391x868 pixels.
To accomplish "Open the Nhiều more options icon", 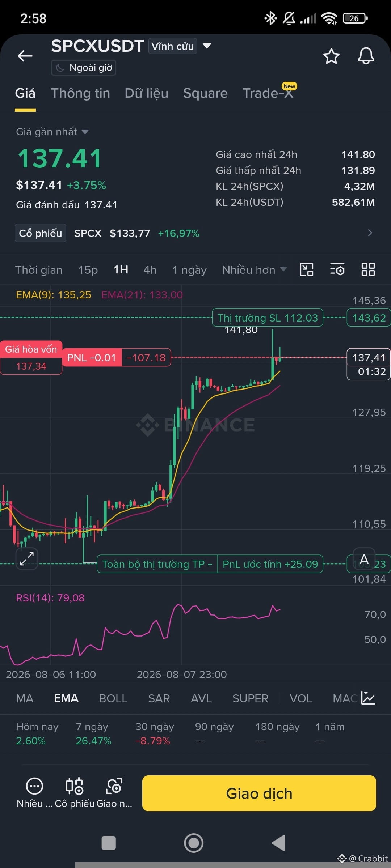I will (35, 786).
